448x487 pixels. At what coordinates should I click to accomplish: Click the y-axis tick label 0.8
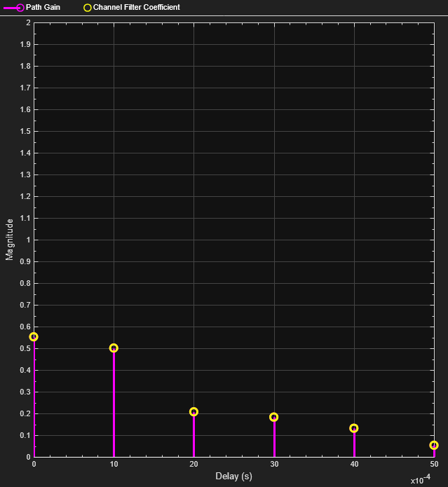[x=25, y=283]
